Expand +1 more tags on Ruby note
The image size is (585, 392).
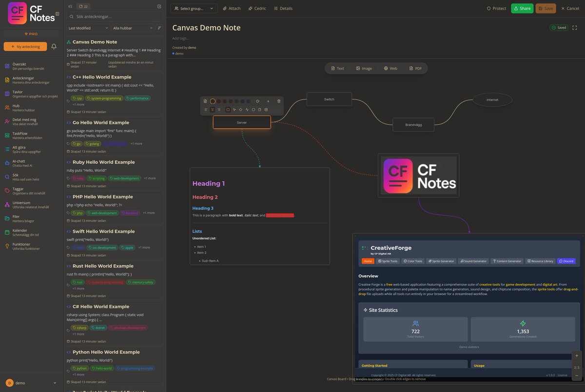tap(150, 178)
